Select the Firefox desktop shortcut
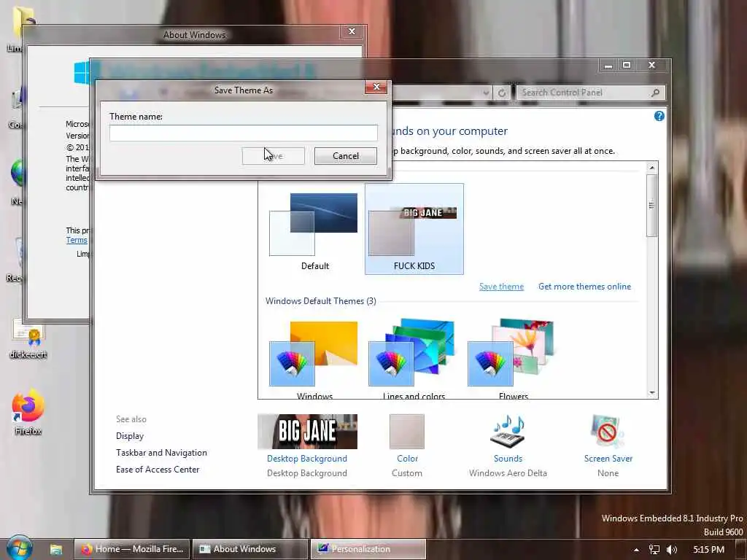Image resolution: width=747 pixels, height=560 pixels. 28,413
